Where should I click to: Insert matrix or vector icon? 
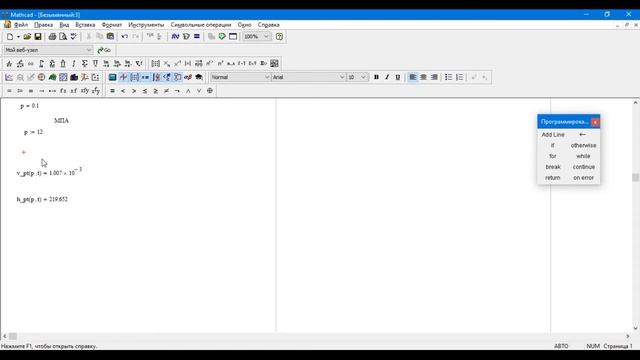pyautogui.click(x=156, y=64)
